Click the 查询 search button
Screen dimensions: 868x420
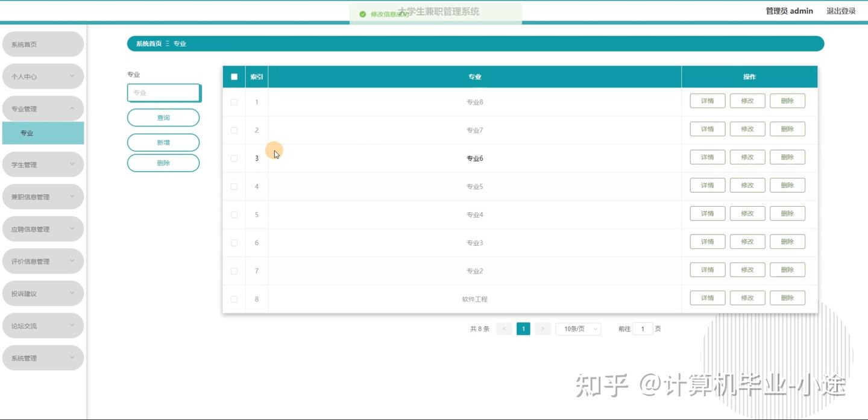(163, 118)
